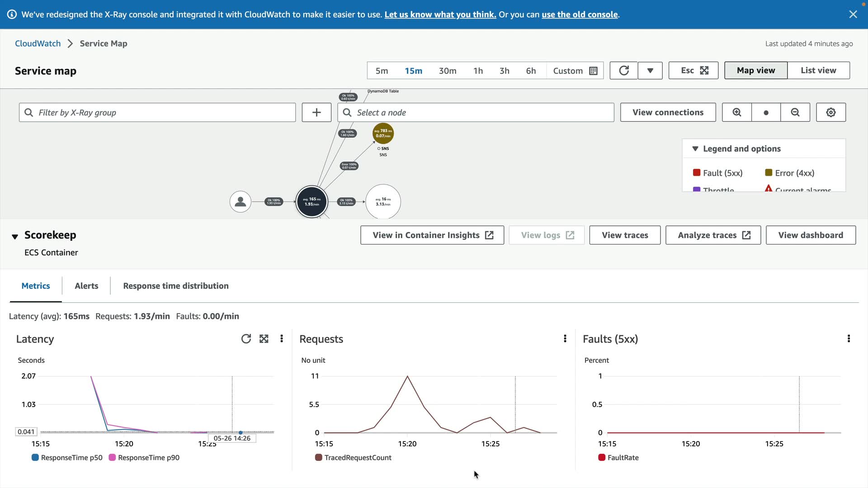Select the 30m time range

tap(447, 71)
